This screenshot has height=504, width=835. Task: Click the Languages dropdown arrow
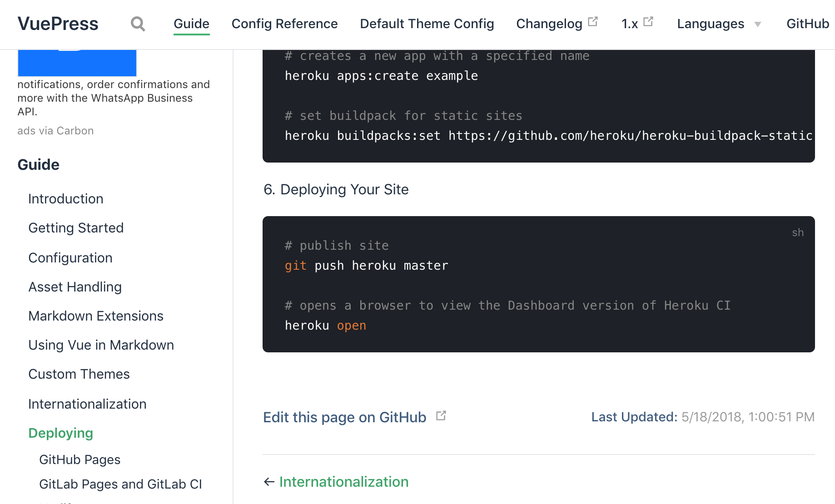coord(757,25)
